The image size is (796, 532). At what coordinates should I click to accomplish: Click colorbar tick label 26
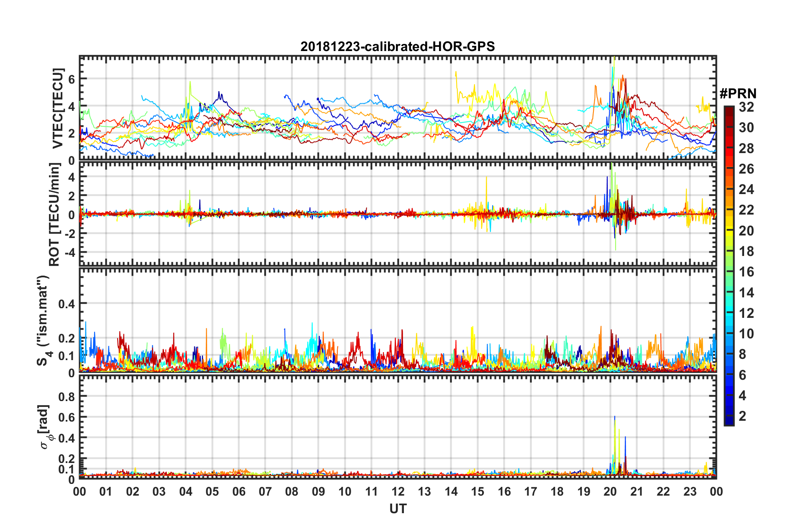click(746, 169)
